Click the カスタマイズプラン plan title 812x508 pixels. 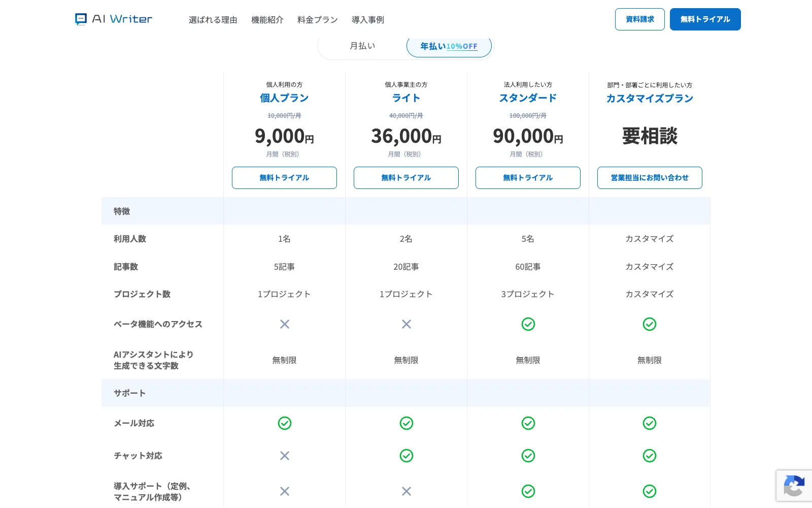pos(650,99)
